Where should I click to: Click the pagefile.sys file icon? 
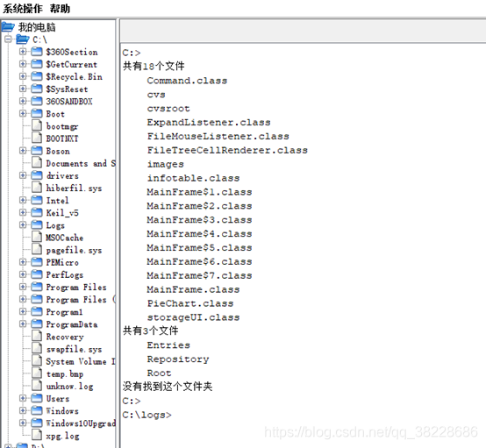pyautogui.click(x=37, y=250)
